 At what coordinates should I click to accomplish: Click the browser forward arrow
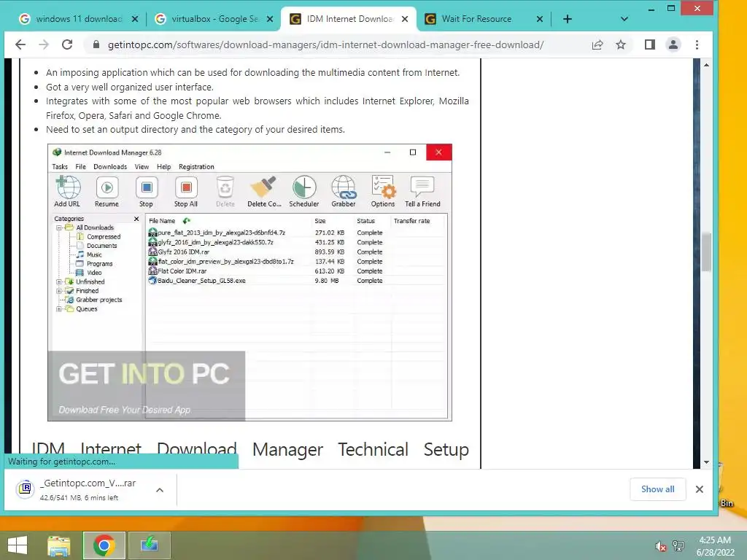[44, 44]
